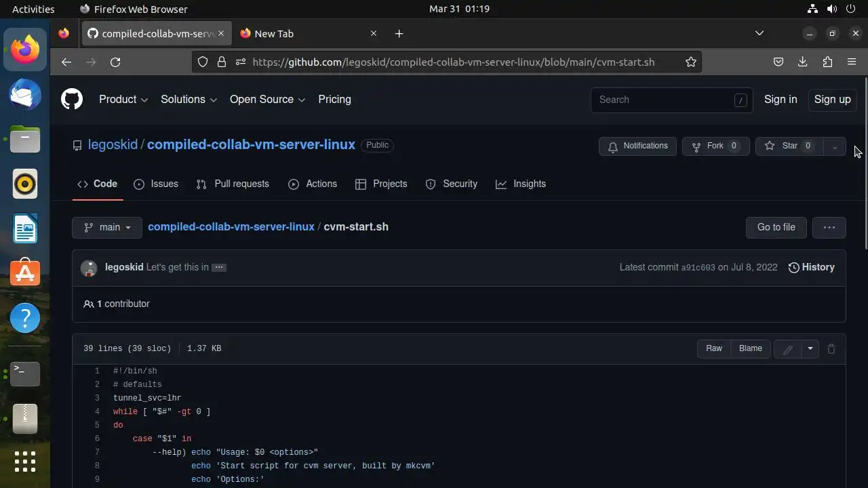Open the Blame view button
The image size is (868, 488).
(750, 348)
